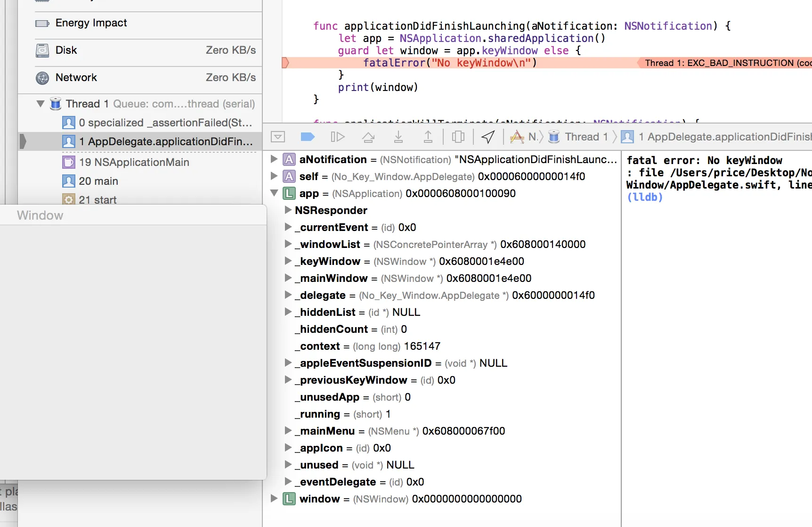This screenshot has width=812, height=527.
Task: Expand the window local variable
Action: click(x=274, y=499)
